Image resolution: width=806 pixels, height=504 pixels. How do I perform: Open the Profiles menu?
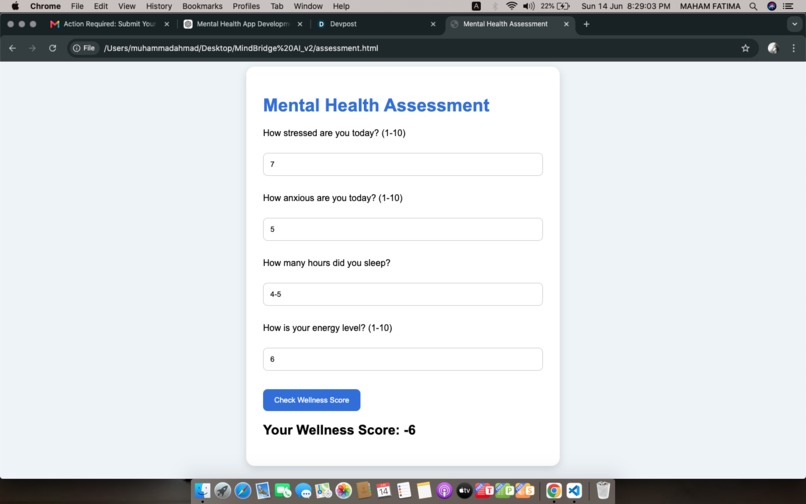coord(246,6)
